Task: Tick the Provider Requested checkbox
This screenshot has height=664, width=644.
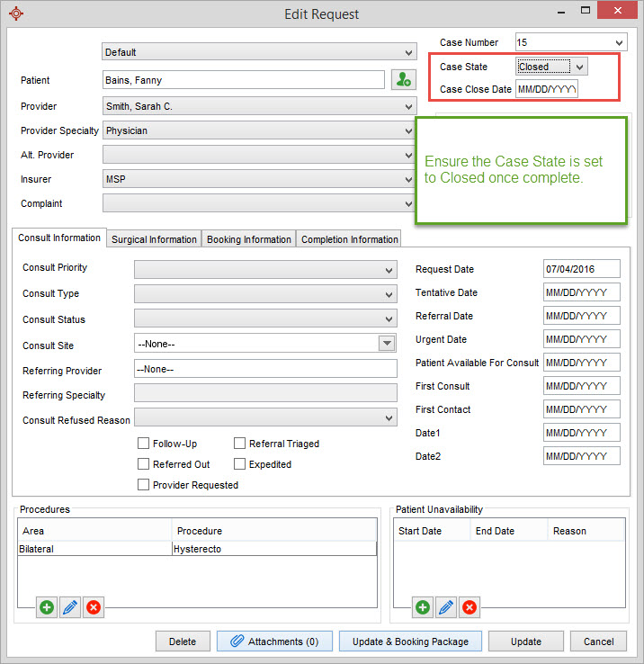Action: pyautogui.click(x=144, y=485)
